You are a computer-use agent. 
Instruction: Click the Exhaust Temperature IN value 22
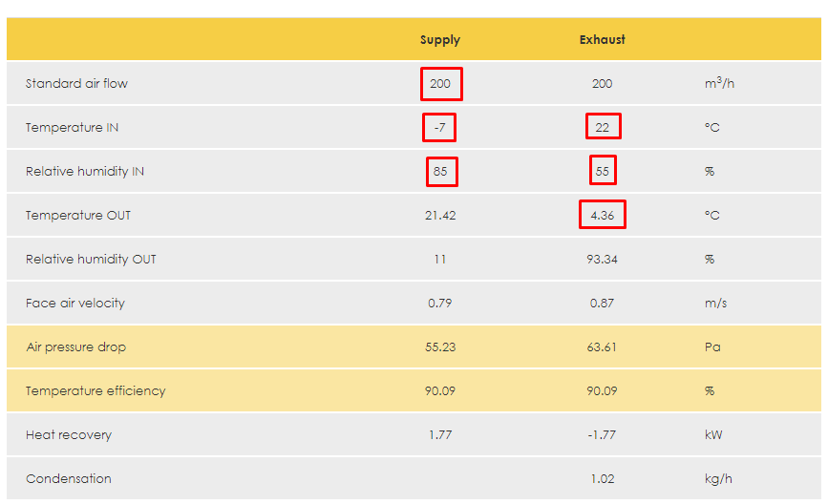pyautogui.click(x=603, y=128)
